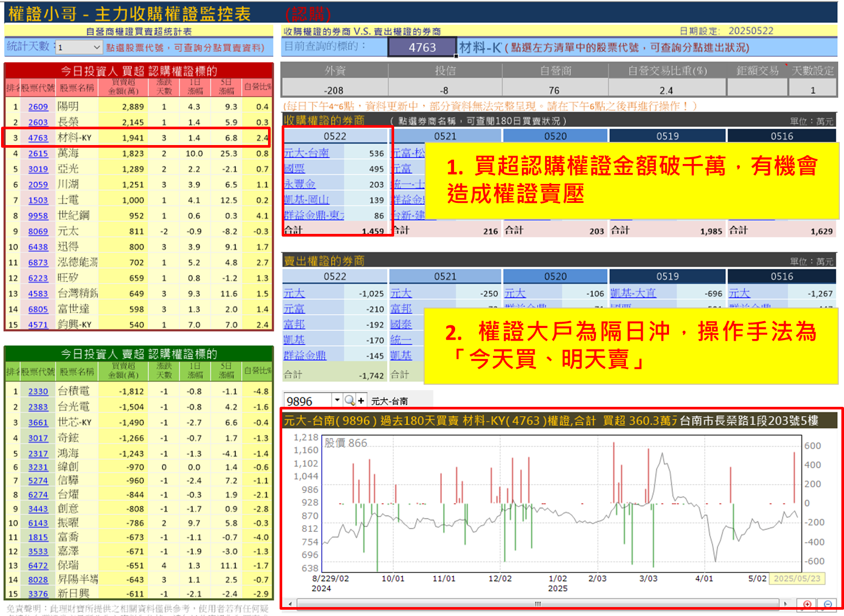Click the blue zoom-out icon below the chart

pyautogui.click(x=828, y=604)
